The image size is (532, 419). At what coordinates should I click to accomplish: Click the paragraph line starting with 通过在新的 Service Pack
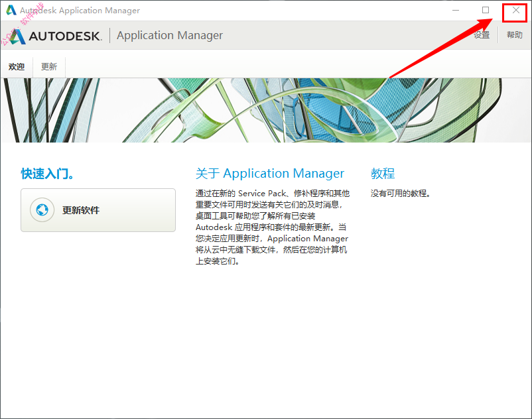(x=273, y=193)
